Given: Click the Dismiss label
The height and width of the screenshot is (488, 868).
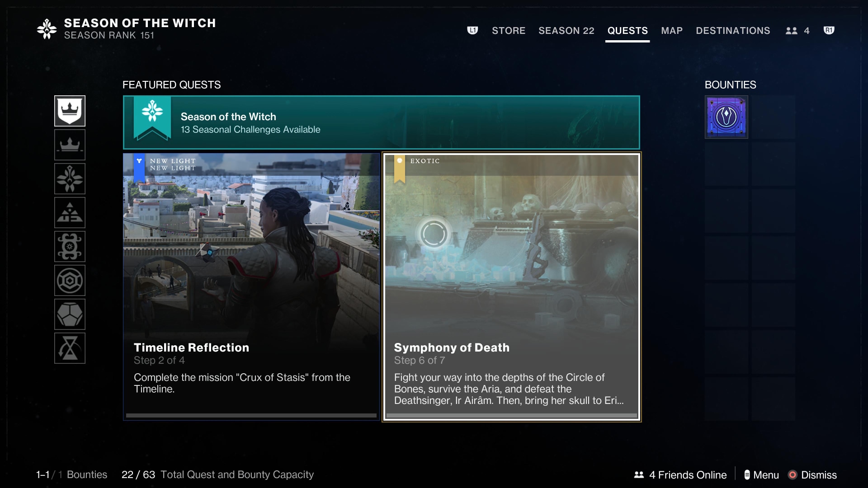Looking at the screenshot, I should tap(819, 475).
